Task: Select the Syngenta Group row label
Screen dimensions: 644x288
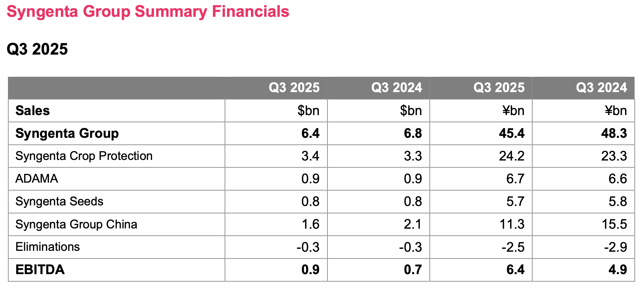Action: 67,133
